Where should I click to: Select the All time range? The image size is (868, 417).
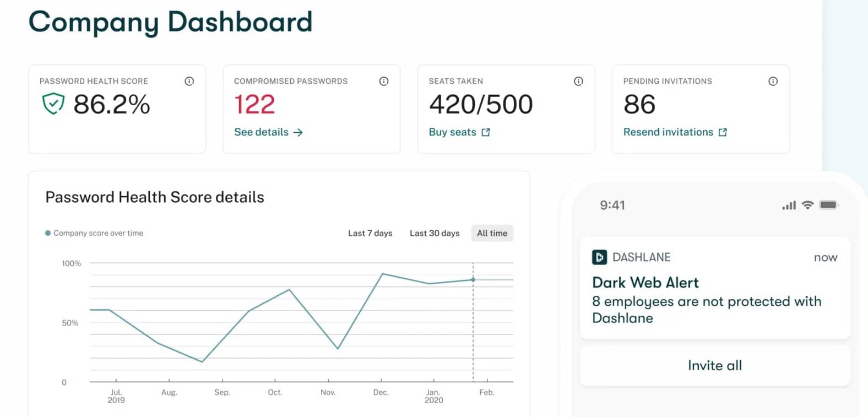492,233
